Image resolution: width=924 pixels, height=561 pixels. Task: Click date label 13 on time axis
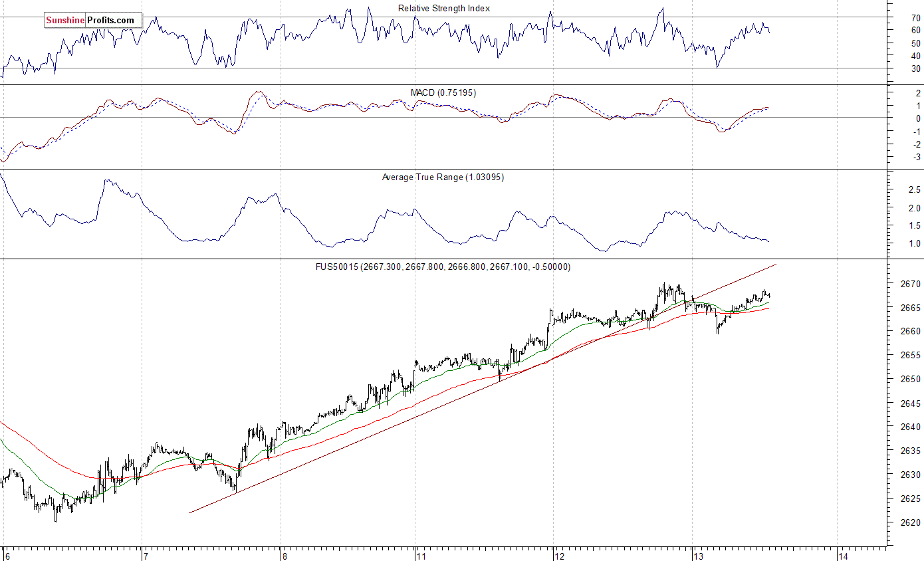coord(697,556)
